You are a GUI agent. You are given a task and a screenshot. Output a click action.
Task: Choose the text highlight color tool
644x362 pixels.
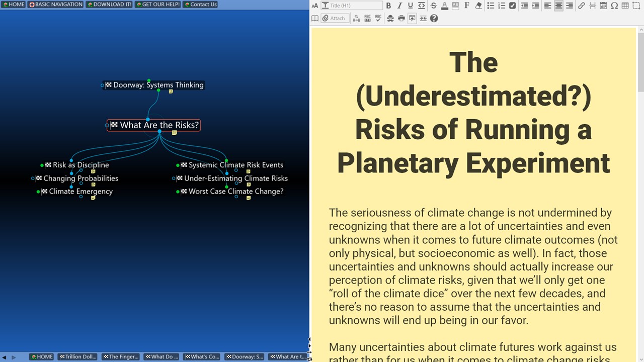(455, 6)
